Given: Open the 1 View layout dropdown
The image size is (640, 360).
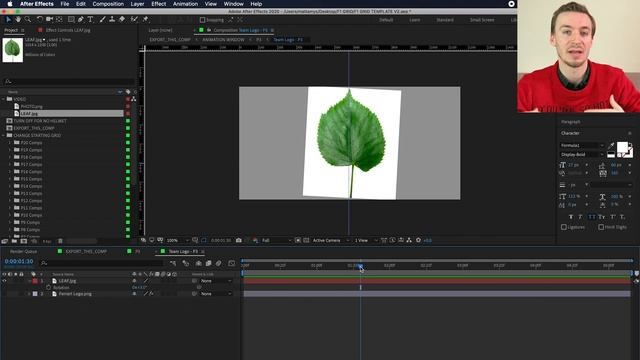Looking at the screenshot, I should click(x=366, y=240).
